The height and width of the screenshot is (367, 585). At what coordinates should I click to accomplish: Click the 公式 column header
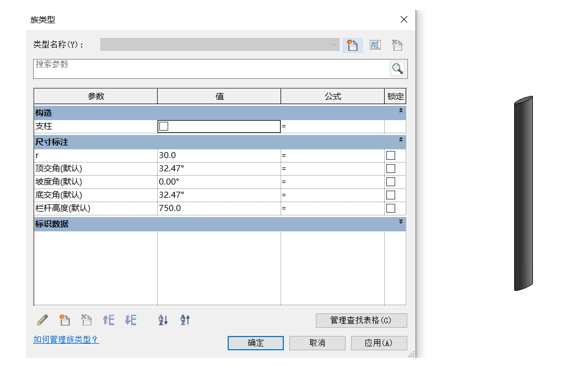(x=332, y=96)
